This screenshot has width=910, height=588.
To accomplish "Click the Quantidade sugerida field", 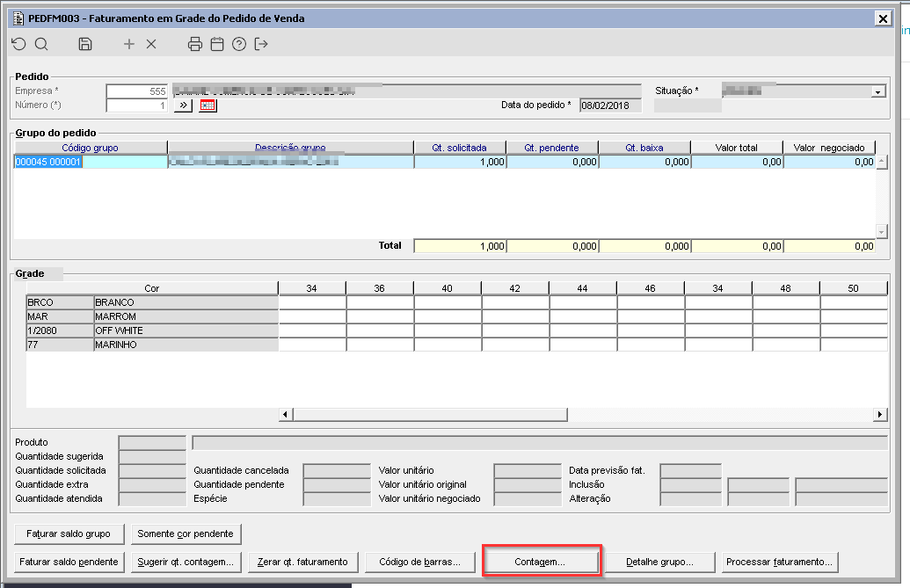I will [152, 457].
